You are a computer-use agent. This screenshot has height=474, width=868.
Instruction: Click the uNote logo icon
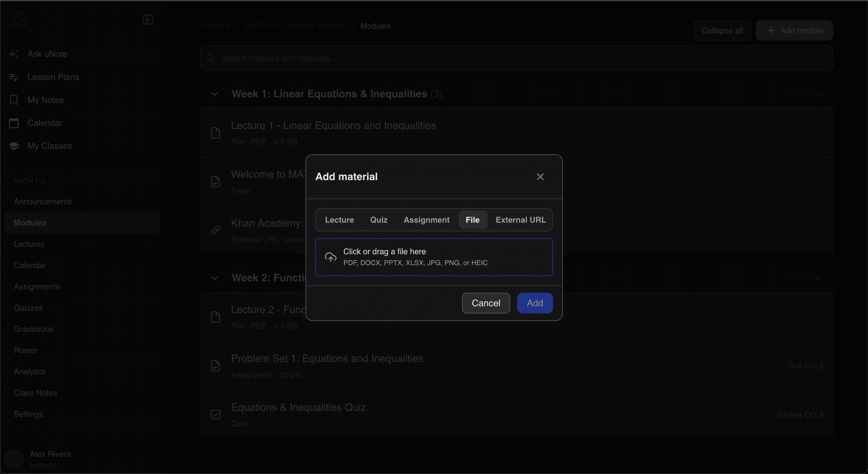[18, 20]
